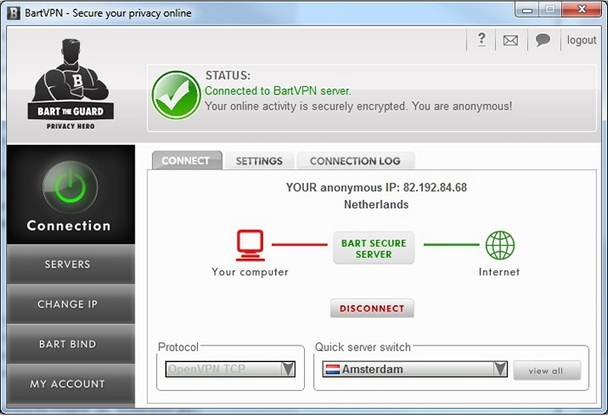The width and height of the screenshot is (608, 416).
Task: Open the envelope mail icon
Action: click(x=510, y=40)
